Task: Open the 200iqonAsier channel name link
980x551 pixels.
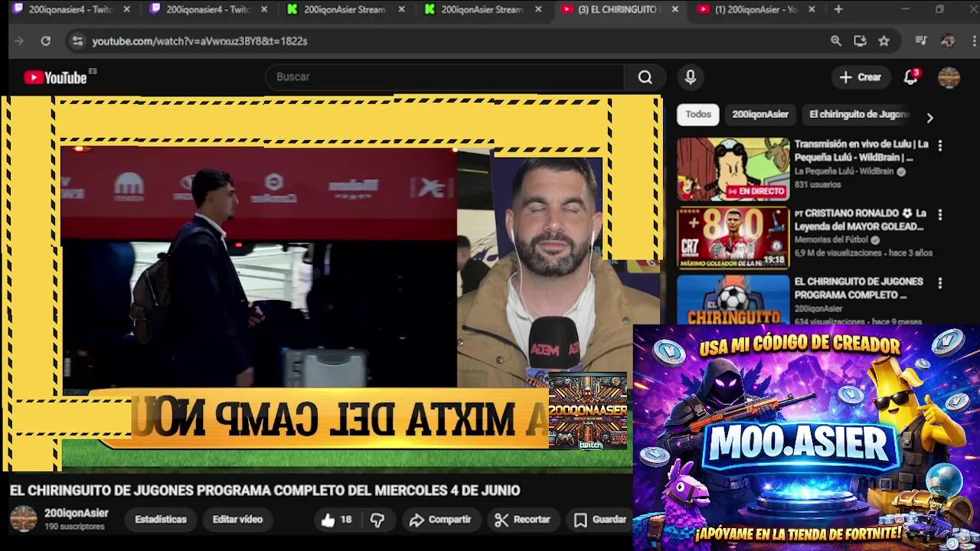Action: tap(77, 514)
